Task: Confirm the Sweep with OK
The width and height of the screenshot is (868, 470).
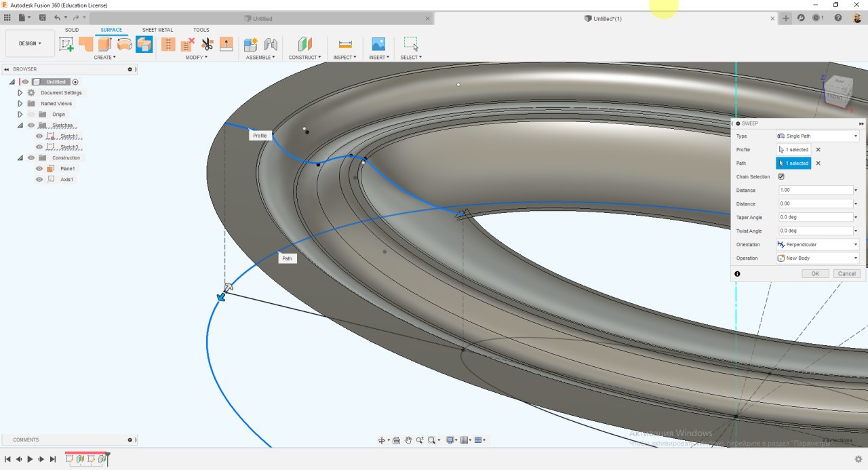Action: coord(815,273)
